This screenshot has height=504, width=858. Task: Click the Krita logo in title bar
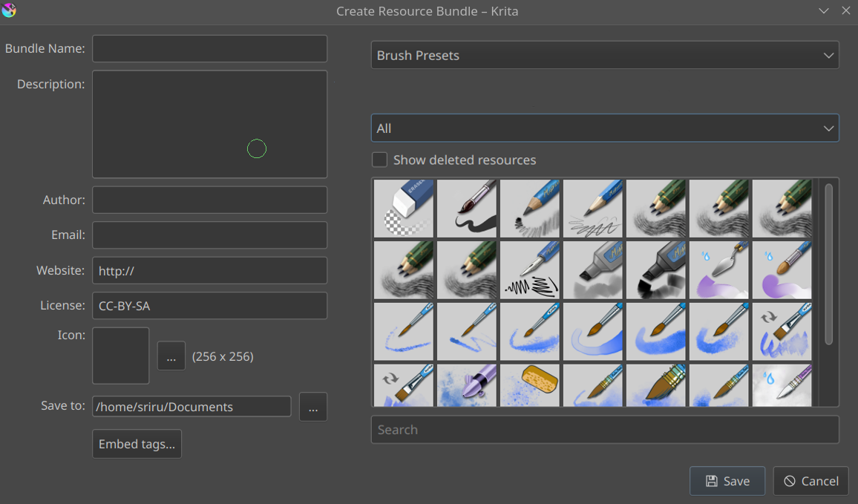[9, 10]
